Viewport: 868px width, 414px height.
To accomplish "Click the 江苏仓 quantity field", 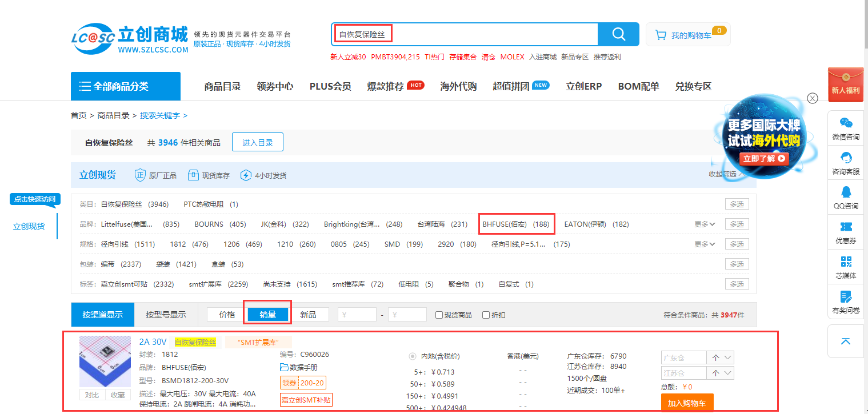I will 684,373.
